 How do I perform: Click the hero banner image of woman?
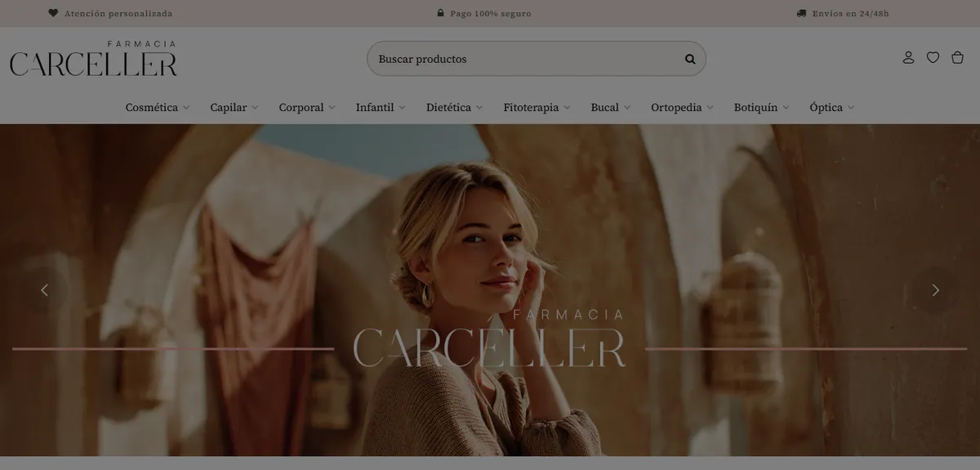click(490, 290)
